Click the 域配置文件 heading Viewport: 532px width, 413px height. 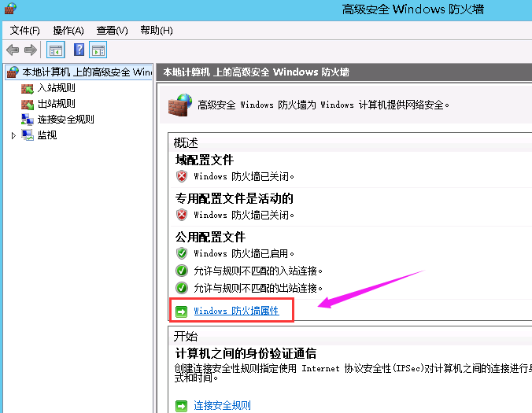(x=205, y=160)
